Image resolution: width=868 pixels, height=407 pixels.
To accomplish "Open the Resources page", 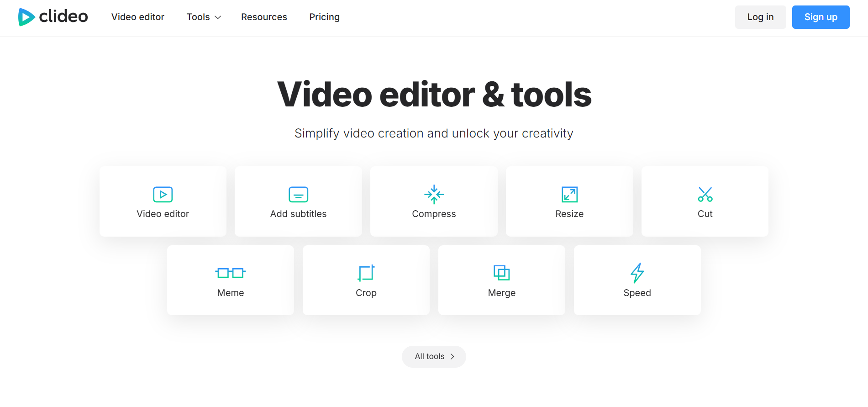I will [264, 17].
